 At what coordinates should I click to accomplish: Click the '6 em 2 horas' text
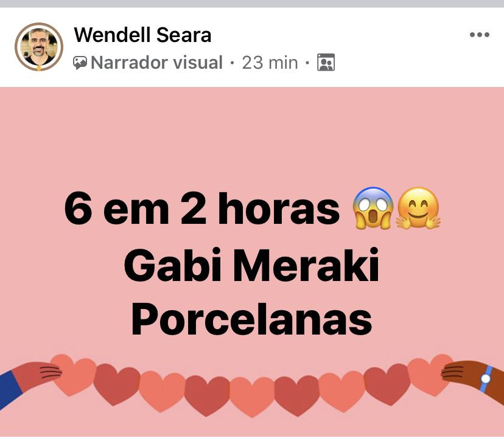point(202,209)
